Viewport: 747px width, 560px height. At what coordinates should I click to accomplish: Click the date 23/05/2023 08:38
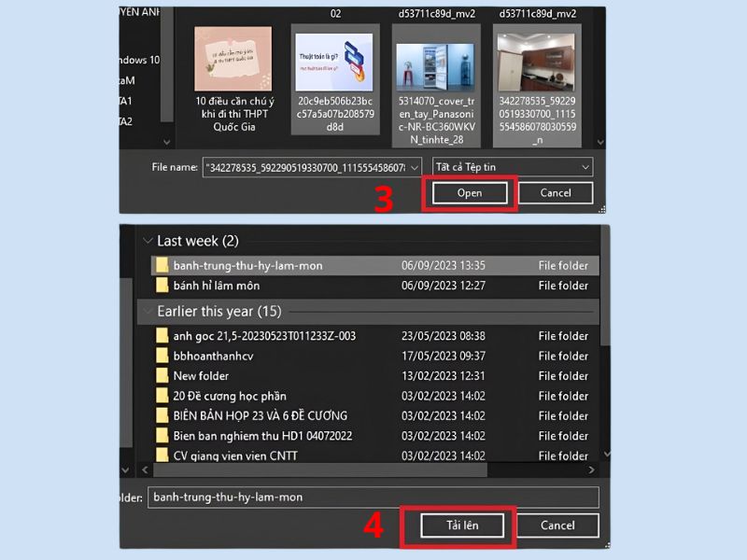pos(443,336)
